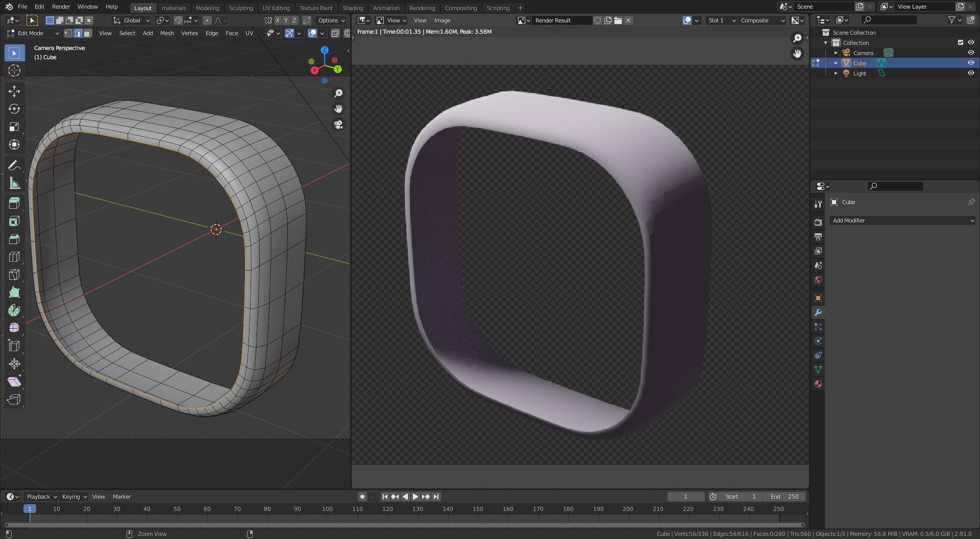
Task: Open the Image menu in image editor
Action: [442, 20]
